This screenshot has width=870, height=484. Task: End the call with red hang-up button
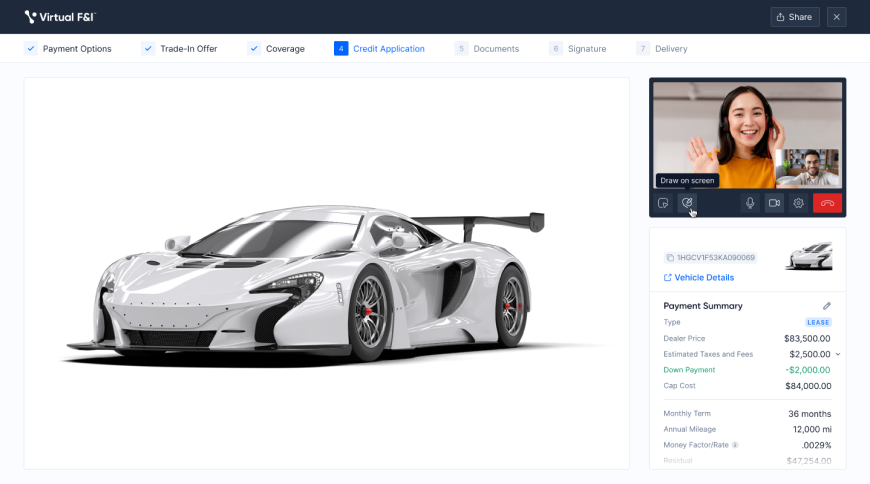[827, 203]
